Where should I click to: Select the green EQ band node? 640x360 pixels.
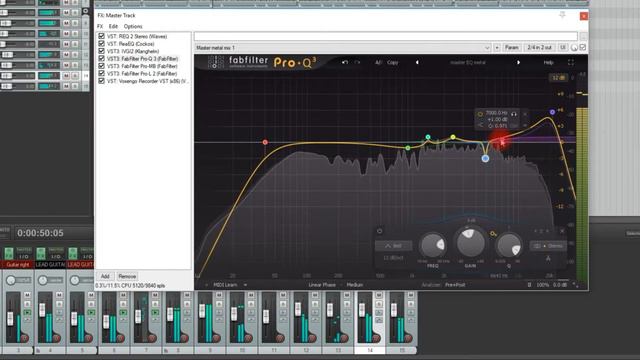point(408,148)
